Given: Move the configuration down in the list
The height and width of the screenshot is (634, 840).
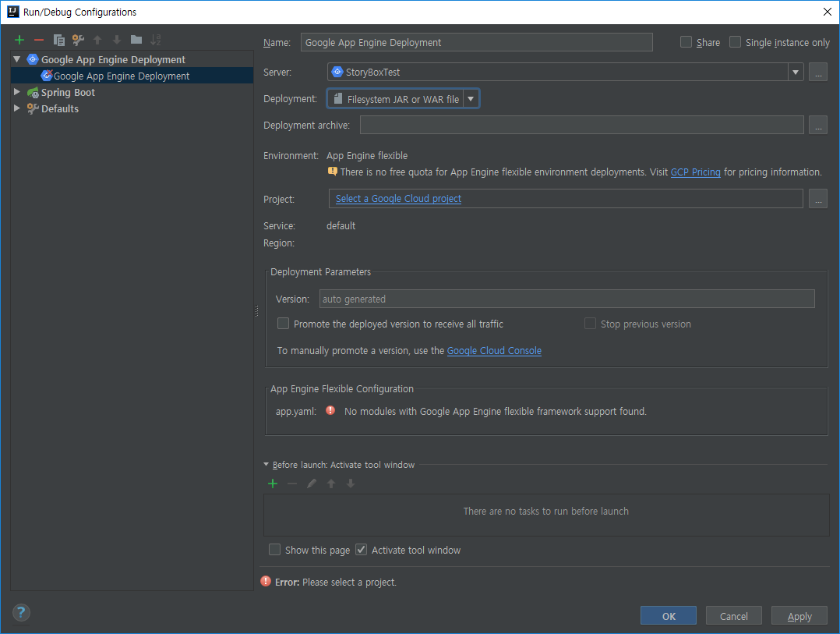Looking at the screenshot, I should point(117,40).
